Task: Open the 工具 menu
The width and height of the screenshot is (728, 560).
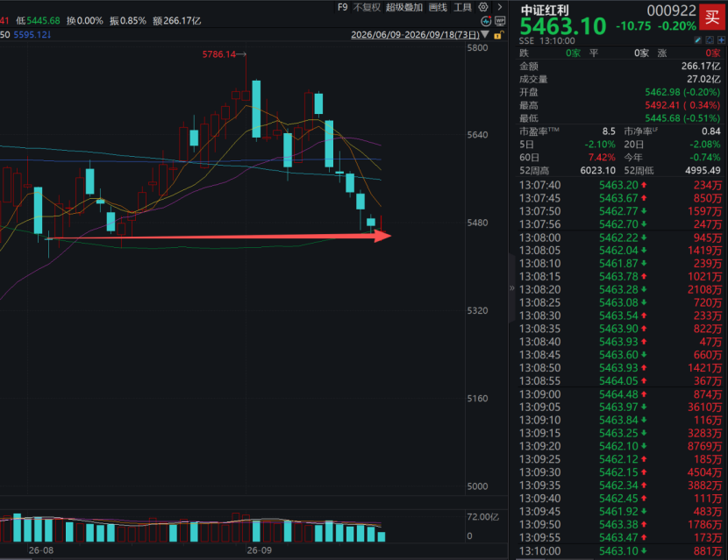Action: pyautogui.click(x=462, y=7)
